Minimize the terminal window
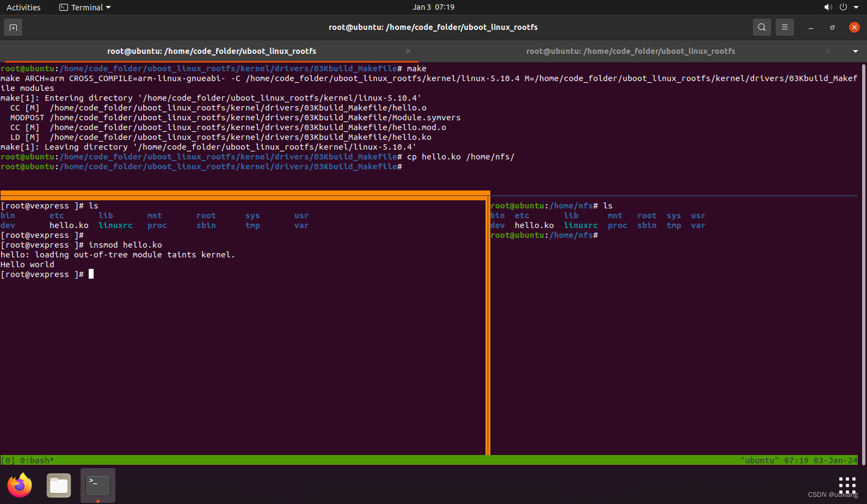Screen dimensions: 867x504 coord(811,27)
